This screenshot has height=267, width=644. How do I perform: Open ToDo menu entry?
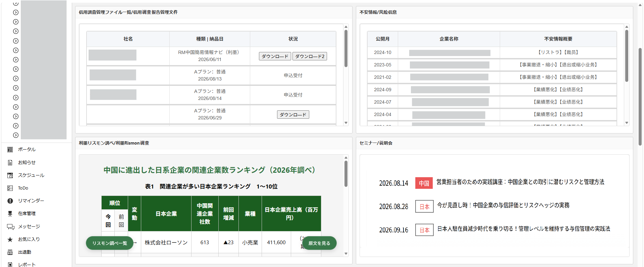click(x=23, y=188)
